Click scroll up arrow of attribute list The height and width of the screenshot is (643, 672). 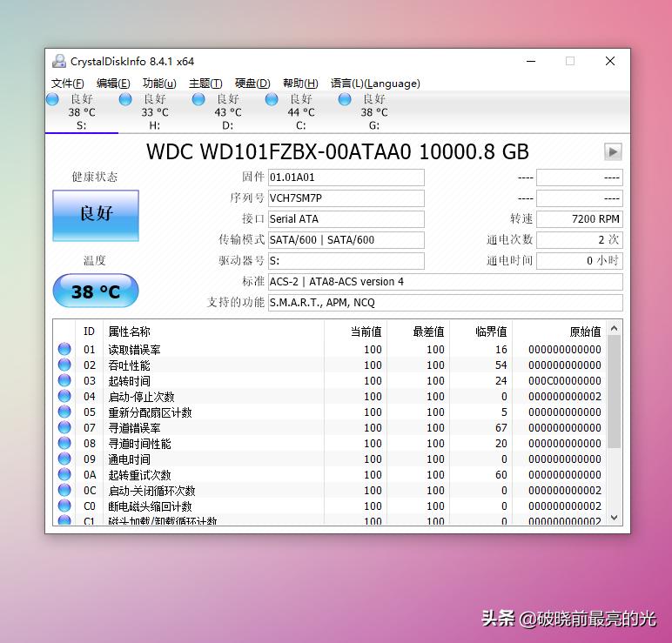[615, 329]
